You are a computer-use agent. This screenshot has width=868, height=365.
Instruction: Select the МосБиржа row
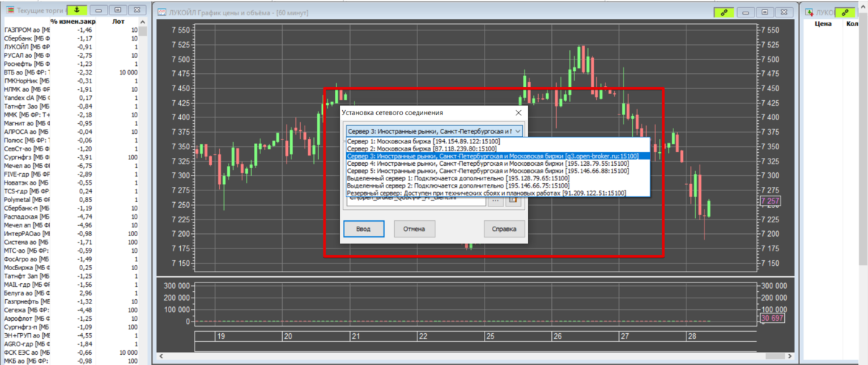pyautogui.click(x=71, y=267)
